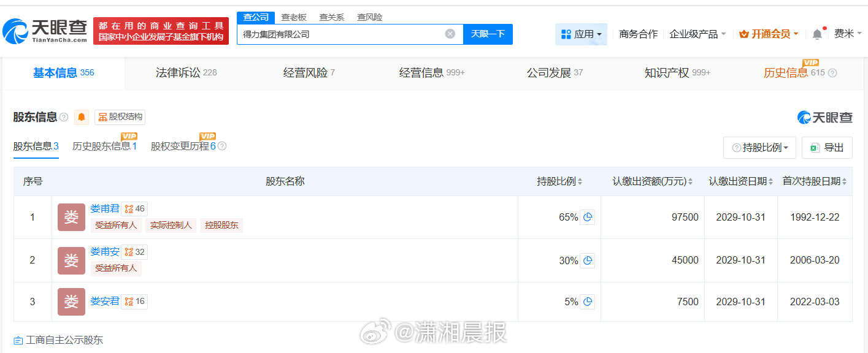
Task: Open the pie chart for 5% holding
Action: tap(588, 302)
